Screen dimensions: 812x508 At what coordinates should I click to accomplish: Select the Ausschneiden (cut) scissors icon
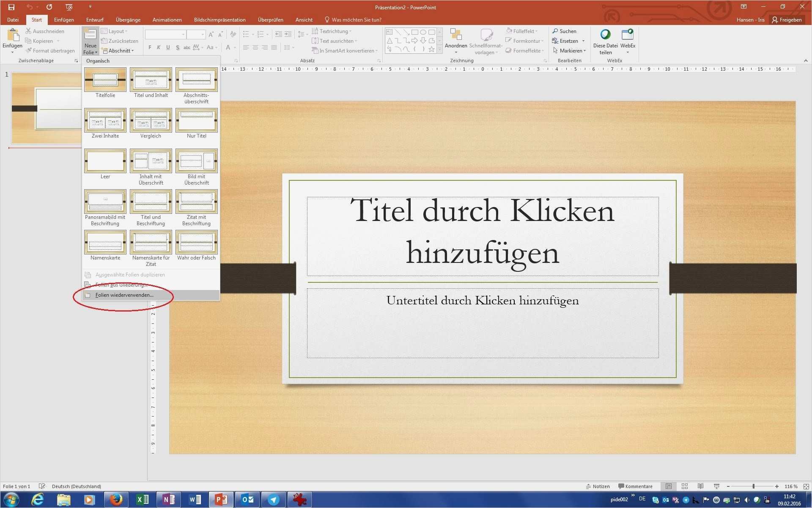pos(28,31)
